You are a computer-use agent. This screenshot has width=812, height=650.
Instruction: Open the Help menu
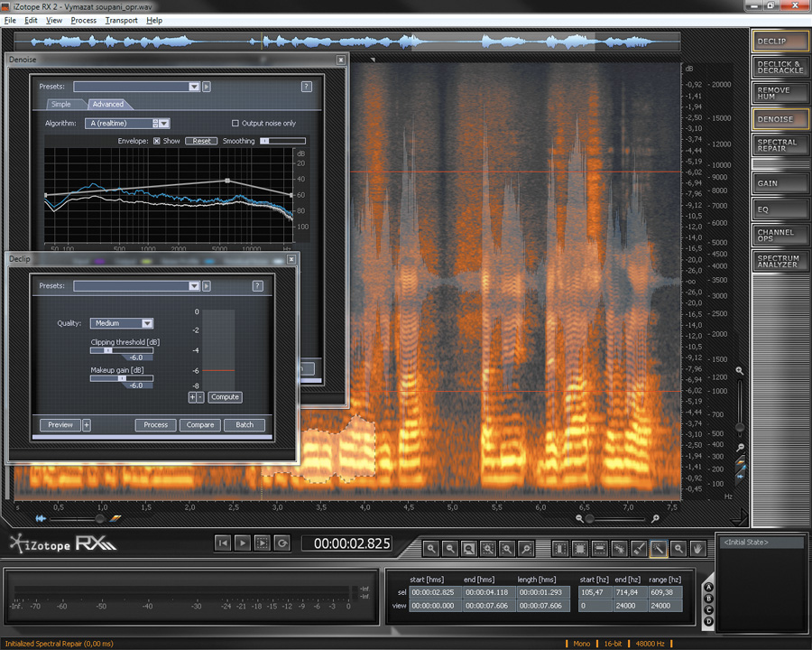tap(154, 20)
